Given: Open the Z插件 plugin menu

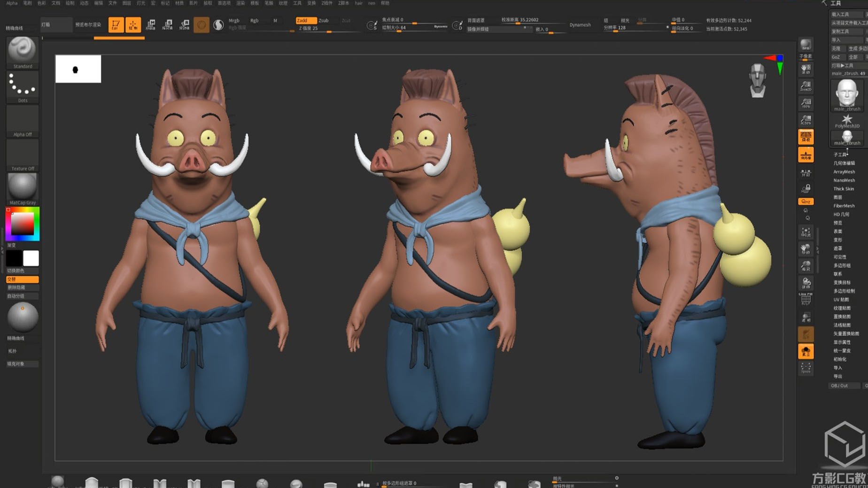Looking at the screenshot, I should [327, 3].
